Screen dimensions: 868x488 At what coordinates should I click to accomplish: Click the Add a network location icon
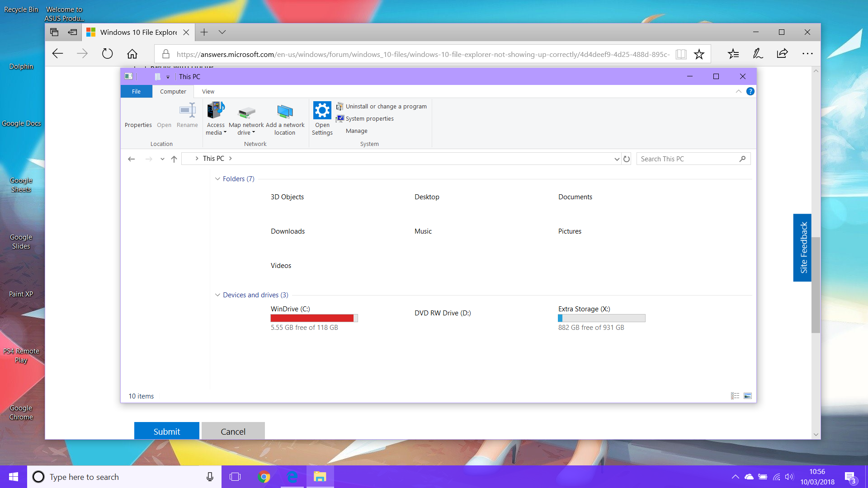(285, 111)
